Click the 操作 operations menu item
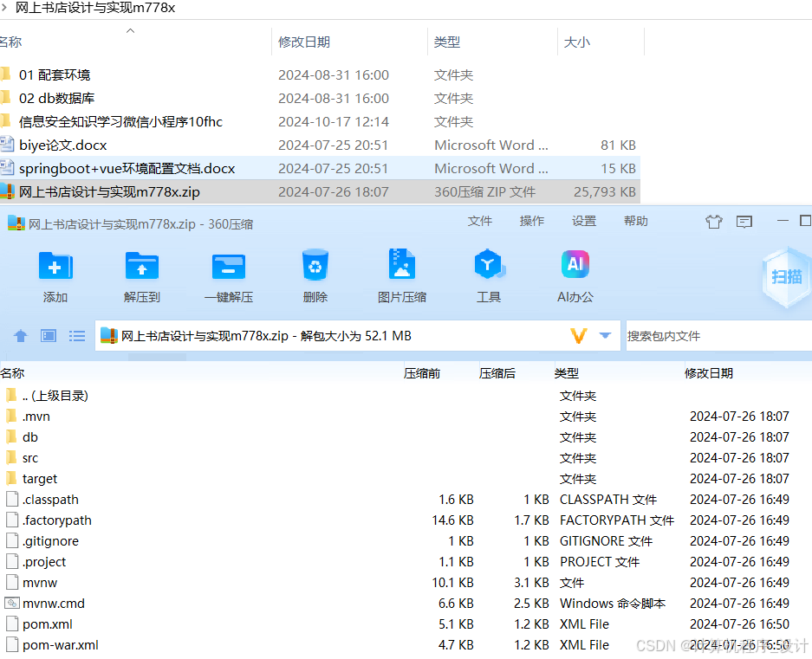The height and width of the screenshot is (659, 812). point(531,221)
